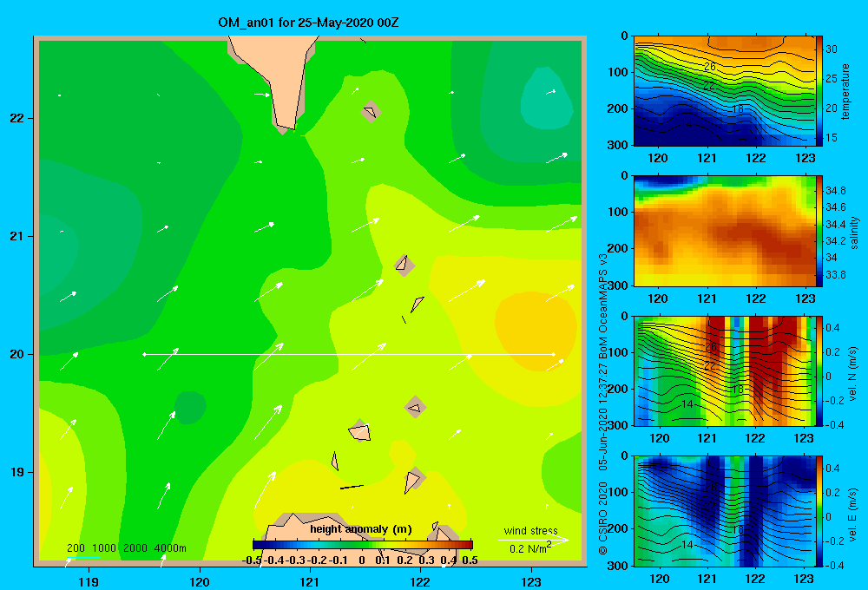The image size is (868, 590).
Task: Click longitude label 119 below main map
Action: coord(89,581)
